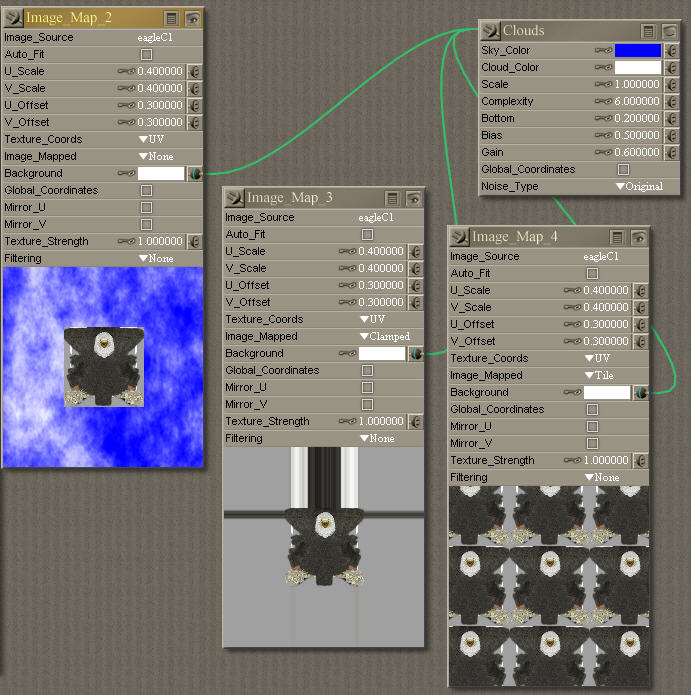The width and height of the screenshot is (691, 695).
Task: Open Background color swatch in Image_Map_2
Action: 161,173
